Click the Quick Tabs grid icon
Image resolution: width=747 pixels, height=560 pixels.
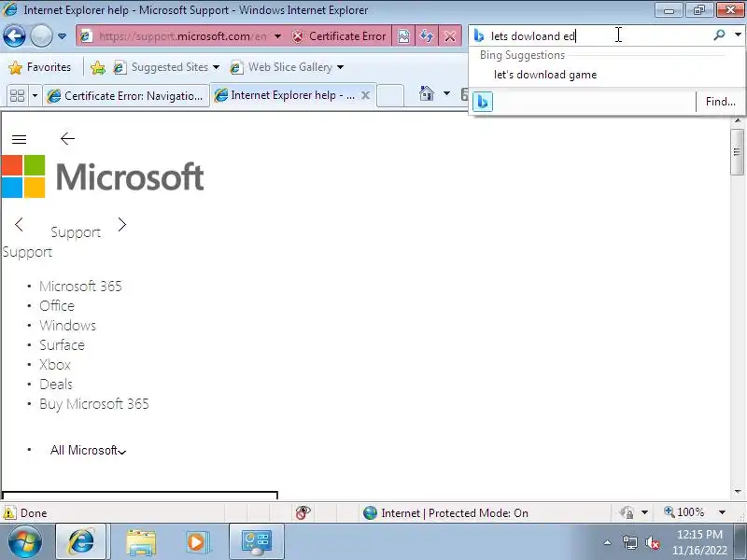point(17,96)
